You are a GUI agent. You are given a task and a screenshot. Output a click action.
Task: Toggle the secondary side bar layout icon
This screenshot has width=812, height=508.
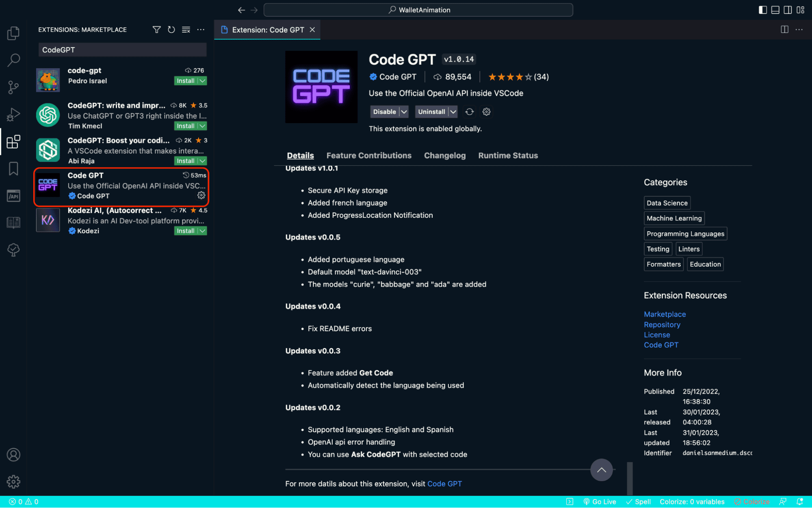point(788,10)
